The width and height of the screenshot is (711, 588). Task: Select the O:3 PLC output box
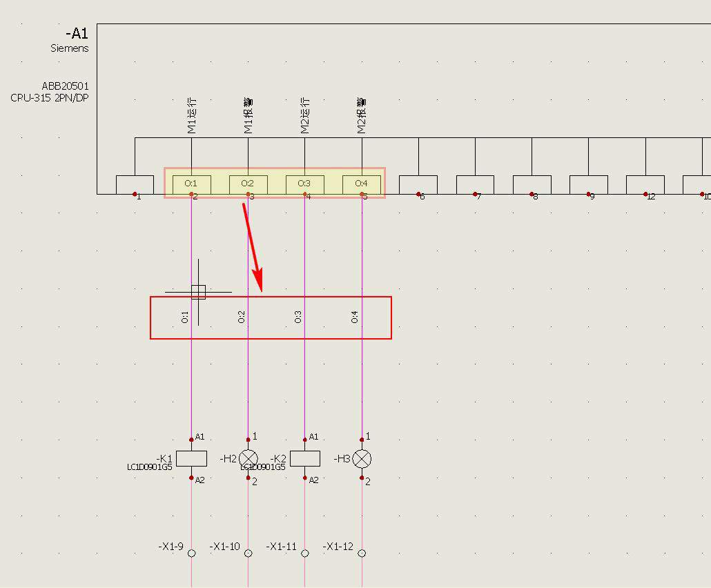coord(304,184)
